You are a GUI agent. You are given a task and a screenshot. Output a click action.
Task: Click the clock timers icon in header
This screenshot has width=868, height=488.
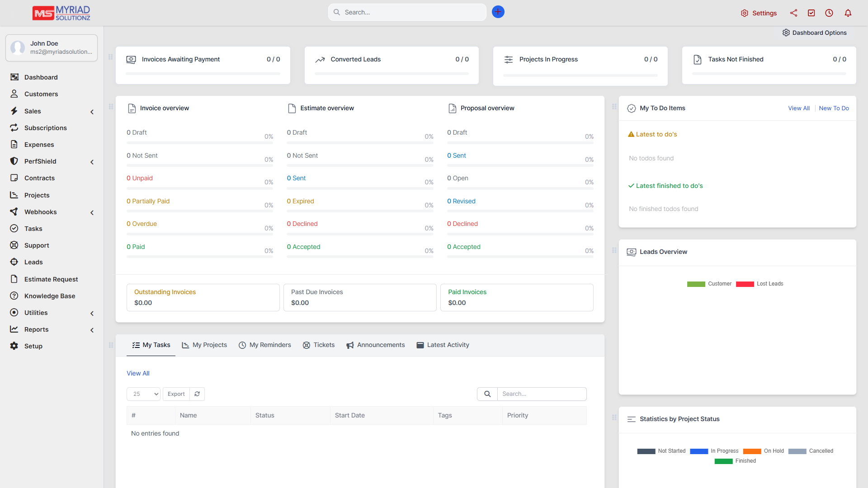[829, 13]
